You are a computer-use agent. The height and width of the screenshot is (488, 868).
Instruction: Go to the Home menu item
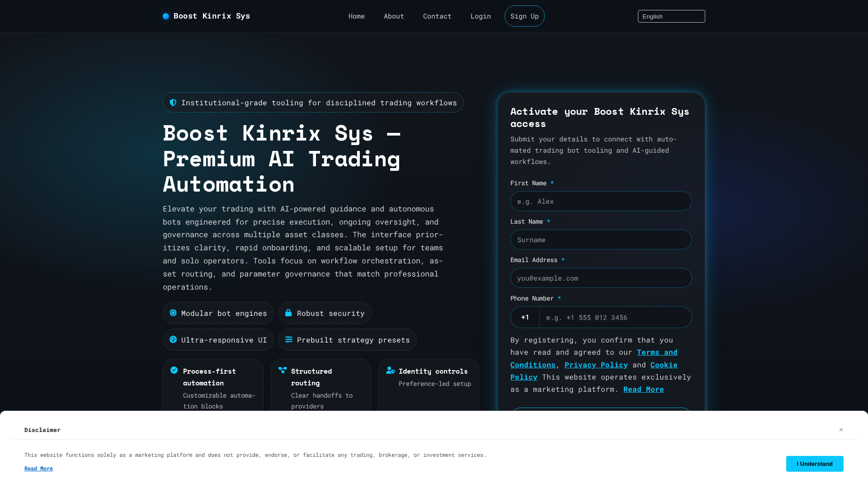coord(357,16)
